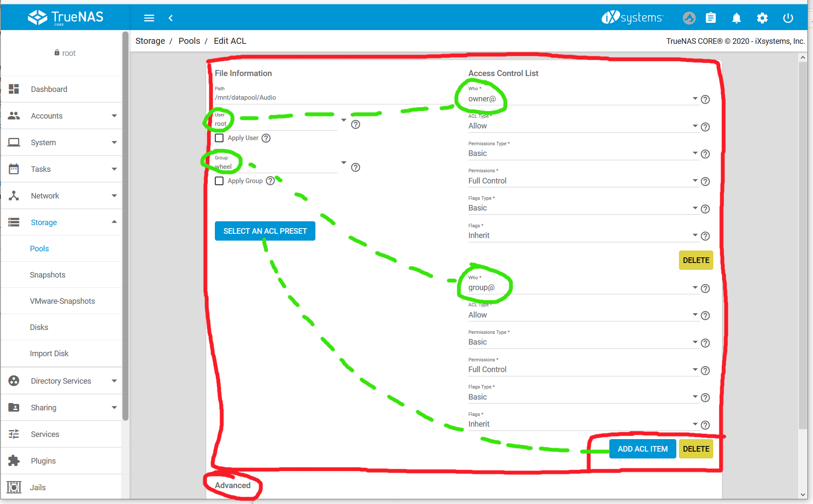
Task: Show help for group@ Who field
Action: click(x=705, y=289)
